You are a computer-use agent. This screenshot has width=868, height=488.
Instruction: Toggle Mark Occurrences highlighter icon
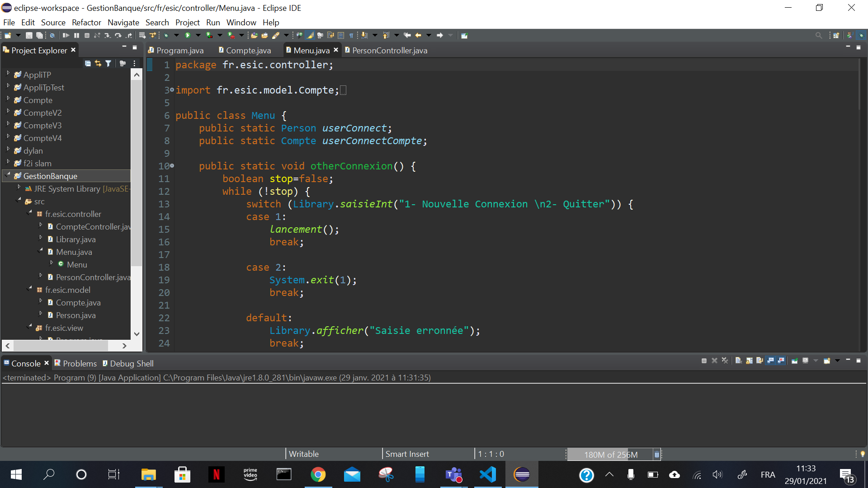coord(310,35)
